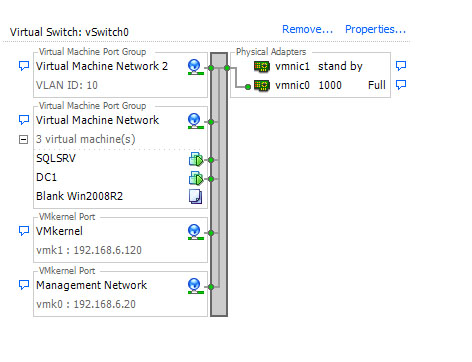The height and width of the screenshot is (362, 472).
Task: Click the globe icon of the VMkernel port
Action: [x=195, y=232]
